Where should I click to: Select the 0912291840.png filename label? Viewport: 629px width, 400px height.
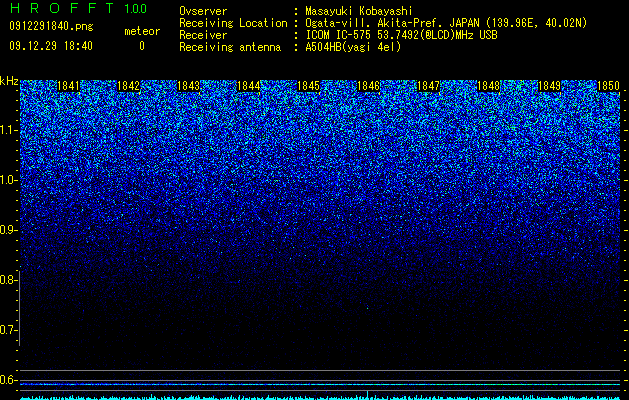click(51, 27)
